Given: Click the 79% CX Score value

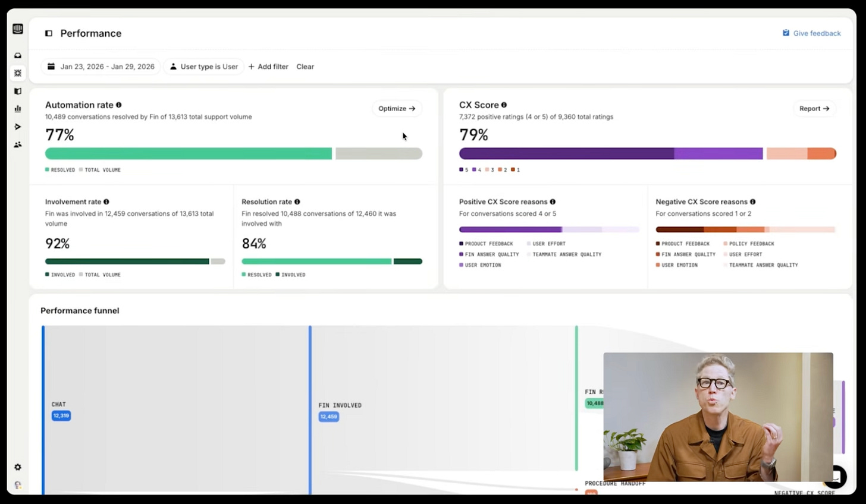Looking at the screenshot, I should [x=473, y=135].
